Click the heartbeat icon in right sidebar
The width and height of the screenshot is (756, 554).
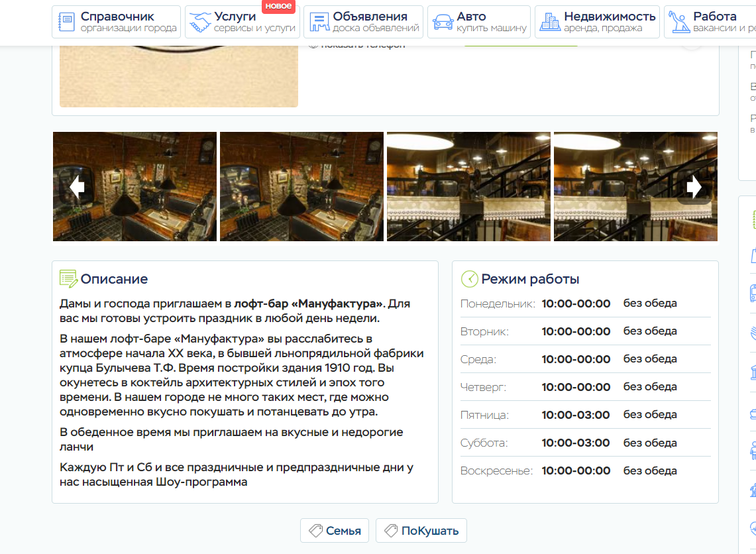coord(753,527)
